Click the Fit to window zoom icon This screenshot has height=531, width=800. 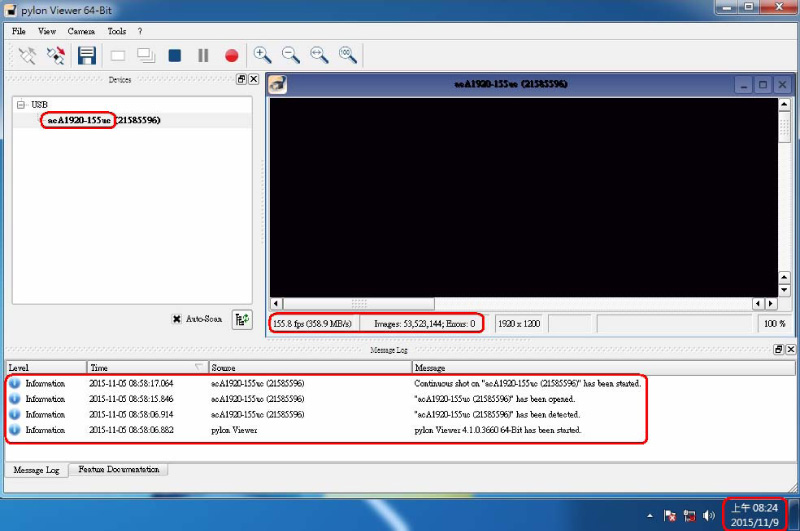[x=319, y=56]
